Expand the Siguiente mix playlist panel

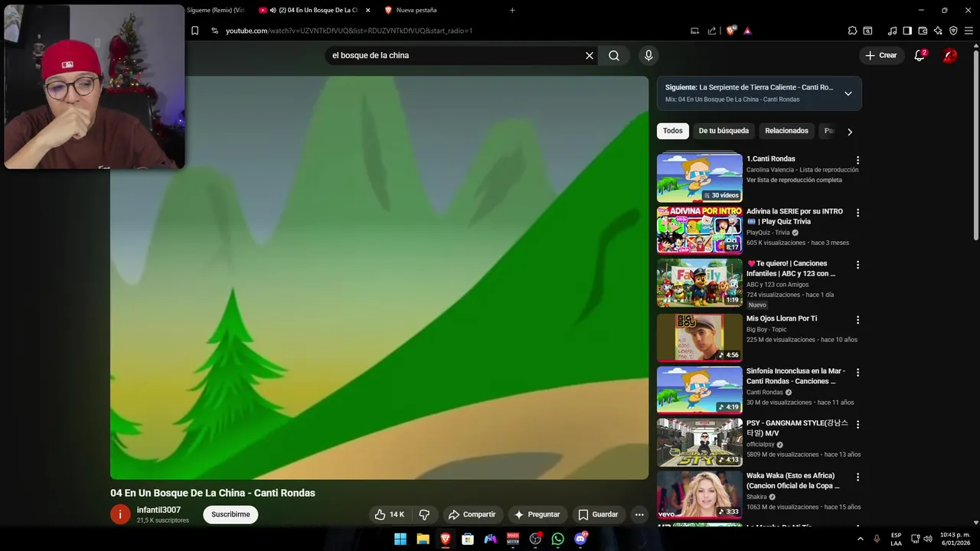pyautogui.click(x=848, y=93)
